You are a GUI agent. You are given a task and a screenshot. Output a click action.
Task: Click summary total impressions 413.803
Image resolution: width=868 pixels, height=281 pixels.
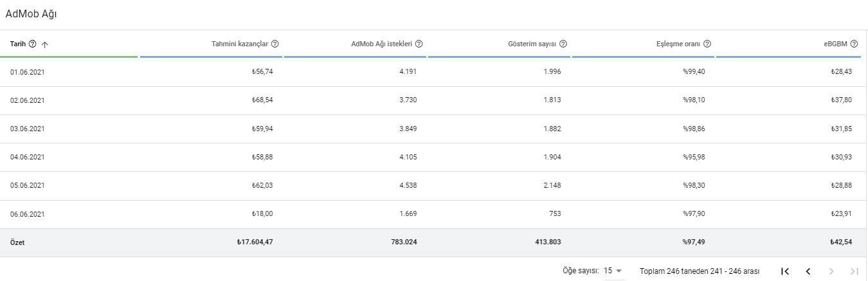tap(547, 242)
